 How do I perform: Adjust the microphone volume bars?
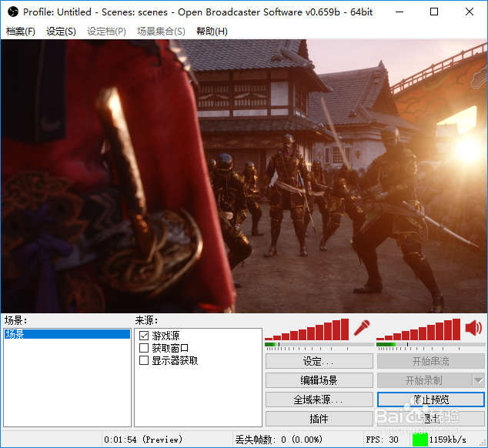[307, 329]
